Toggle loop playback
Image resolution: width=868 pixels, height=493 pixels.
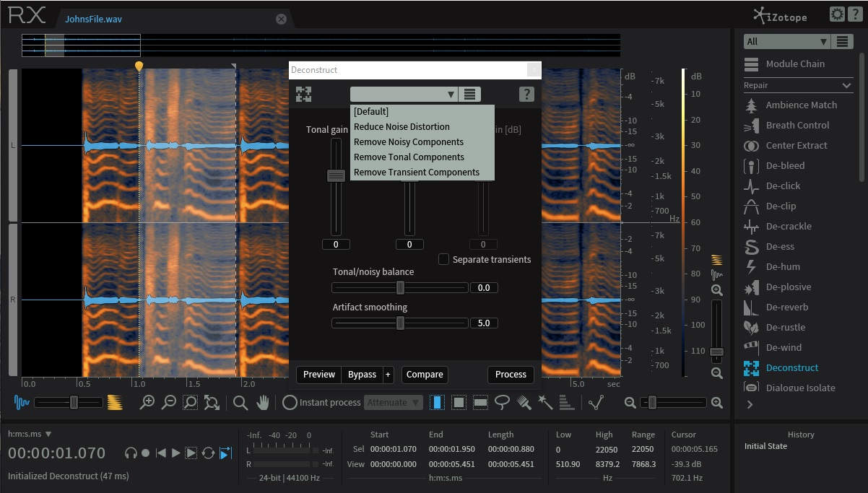(x=208, y=453)
